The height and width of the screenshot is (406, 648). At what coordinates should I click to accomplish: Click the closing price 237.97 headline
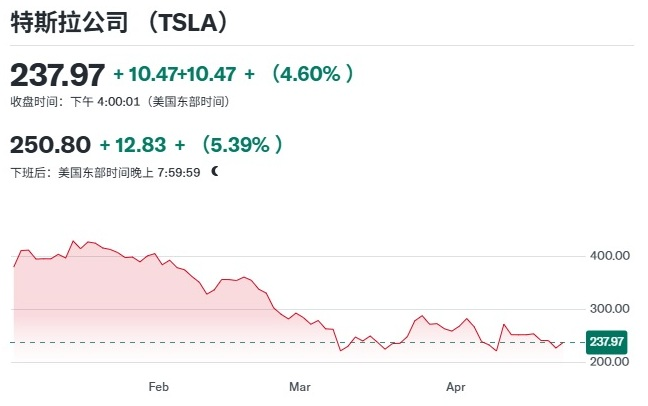pos(56,74)
